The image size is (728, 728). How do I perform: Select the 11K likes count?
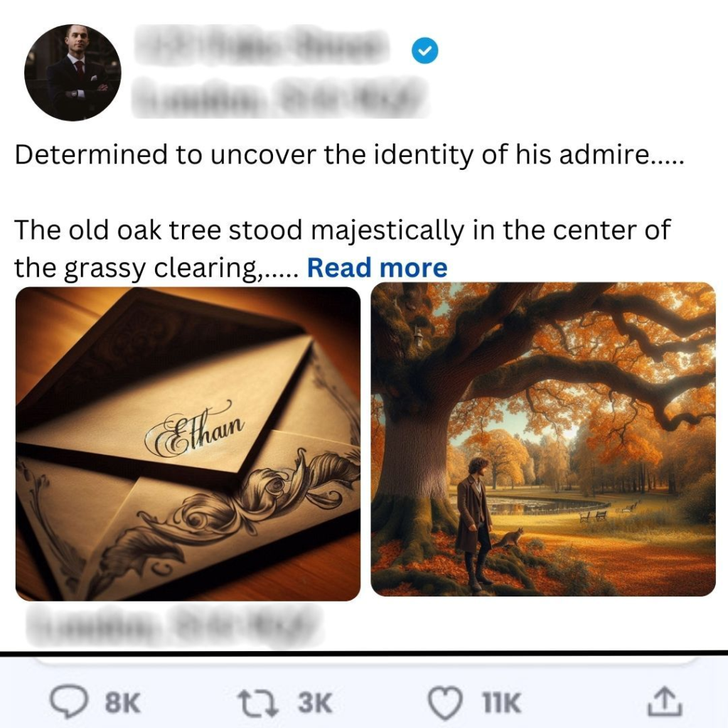tap(501, 702)
